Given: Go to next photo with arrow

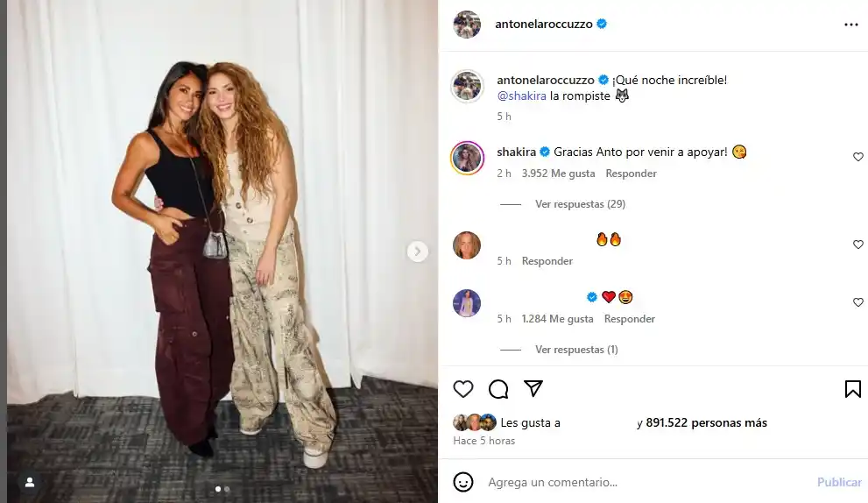Looking at the screenshot, I should (418, 251).
